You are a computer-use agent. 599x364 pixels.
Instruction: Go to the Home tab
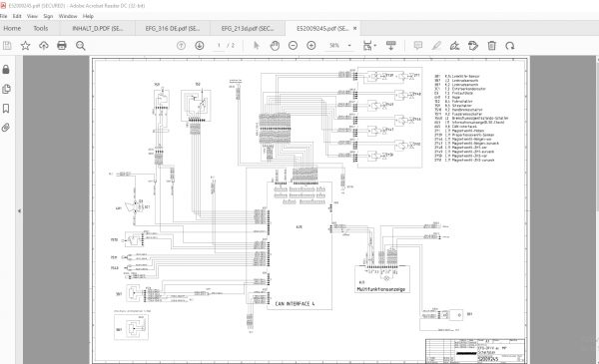click(12, 28)
